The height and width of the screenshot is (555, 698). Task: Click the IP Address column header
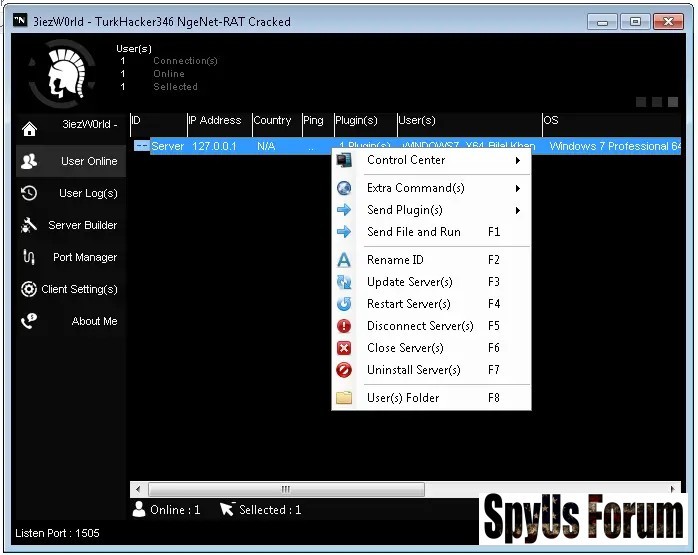click(216, 121)
